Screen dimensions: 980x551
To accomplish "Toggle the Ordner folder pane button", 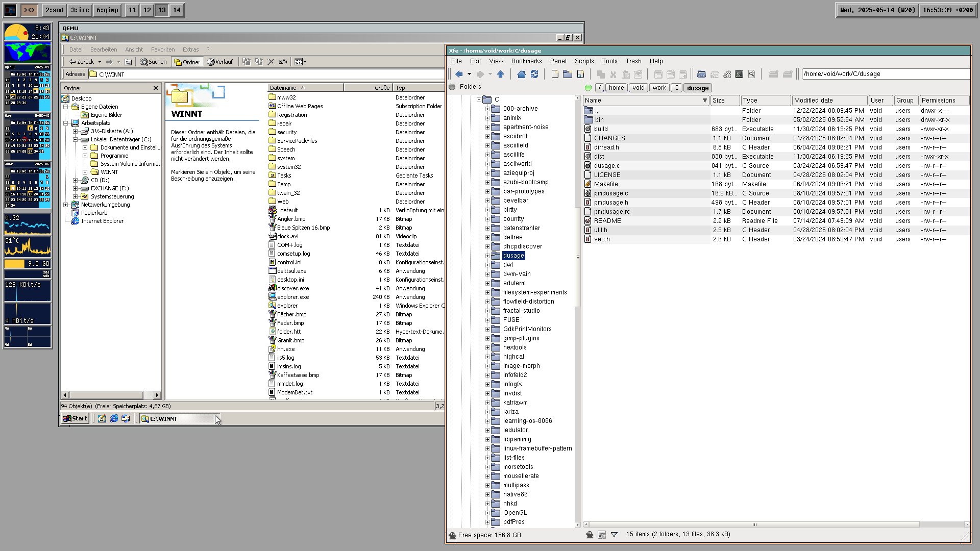I will click(187, 62).
